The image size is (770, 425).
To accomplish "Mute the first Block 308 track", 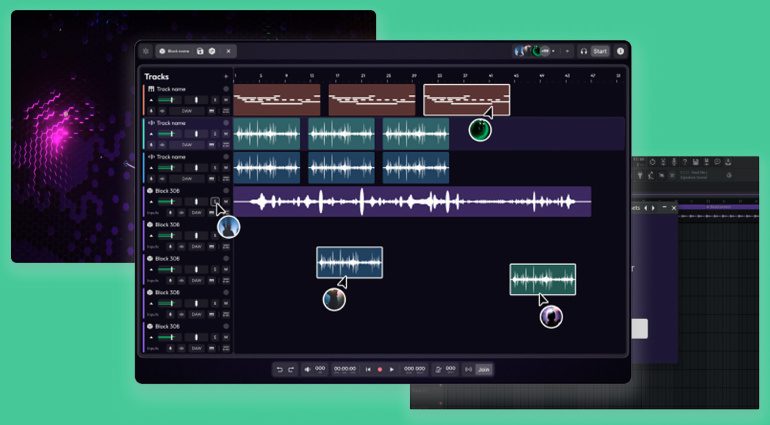I will coord(226,201).
